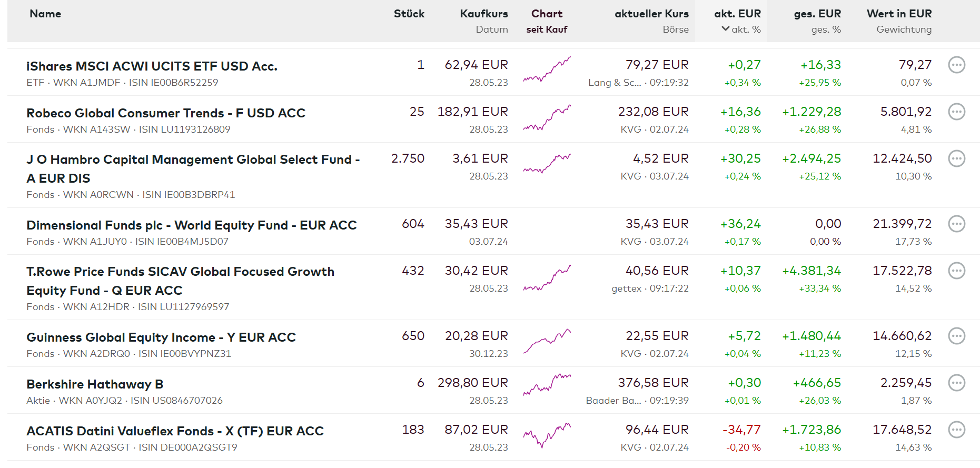The width and height of the screenshot is (980, 468).
Task: Sort by ges. EUR column header
Action: pos(817,14)
